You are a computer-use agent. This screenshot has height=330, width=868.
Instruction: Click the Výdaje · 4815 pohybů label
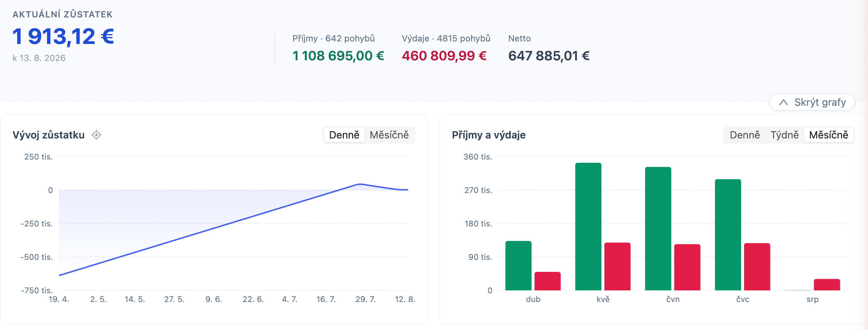[446, 39]
